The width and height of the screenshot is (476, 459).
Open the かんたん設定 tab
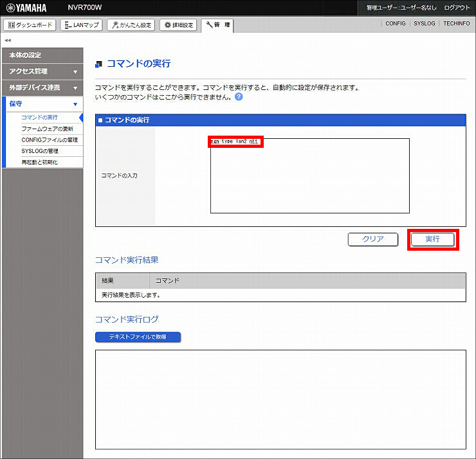[131, 25]
